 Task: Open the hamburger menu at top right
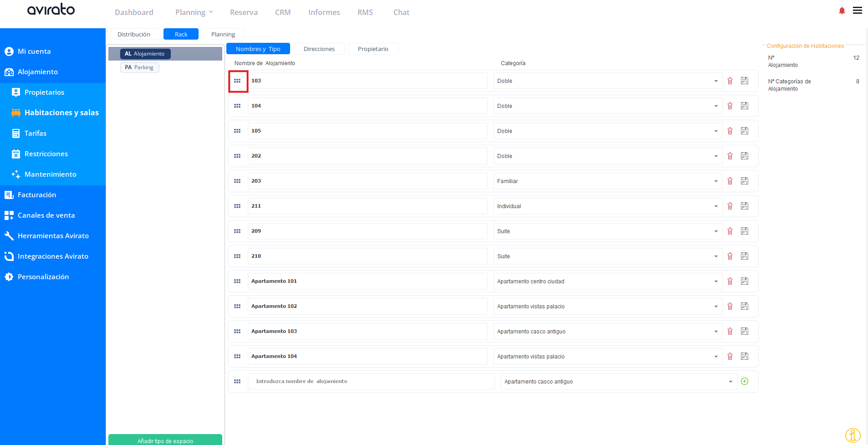(858, 10)
